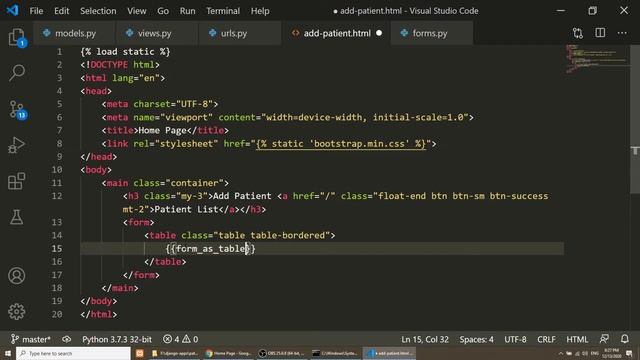This screenshot has width=640, height=360.
Task: Click the 'Home Page' title text
Action: click(x=162, y=131)
